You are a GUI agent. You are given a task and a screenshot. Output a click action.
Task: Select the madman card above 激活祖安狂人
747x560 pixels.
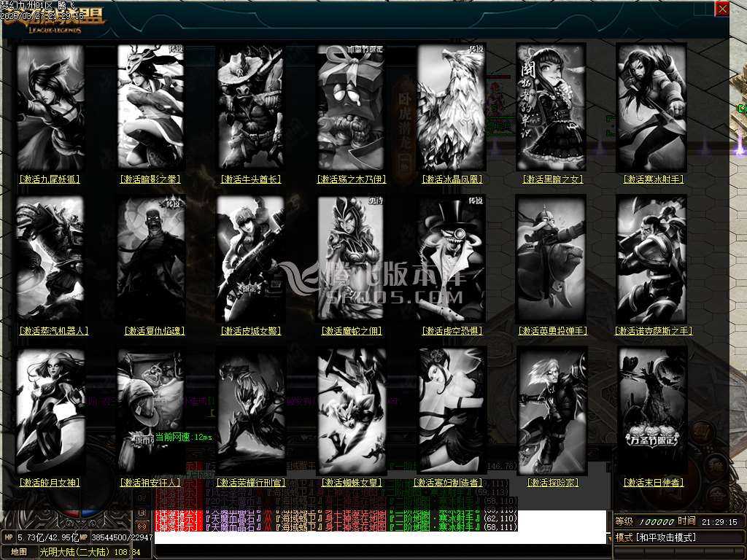click(x=151, y=412)
